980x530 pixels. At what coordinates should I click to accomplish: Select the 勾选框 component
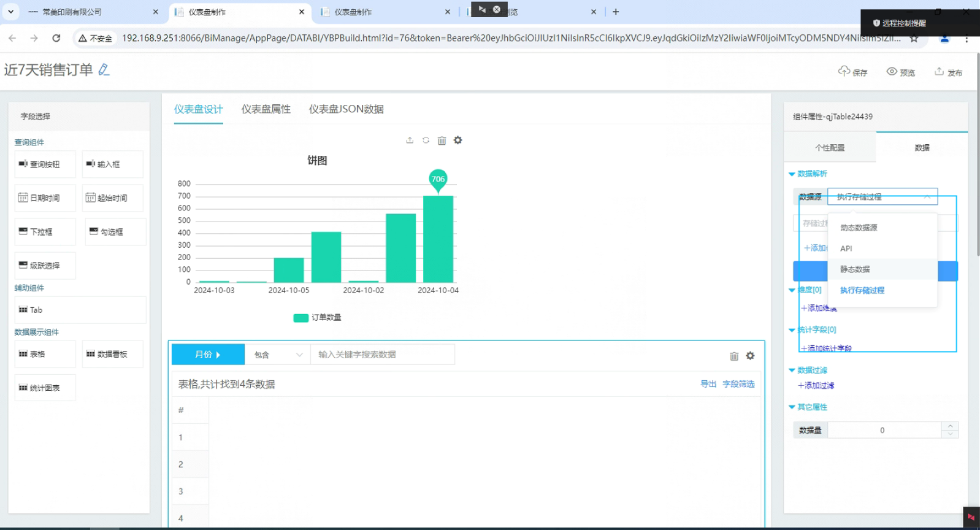tap(115, 232)
